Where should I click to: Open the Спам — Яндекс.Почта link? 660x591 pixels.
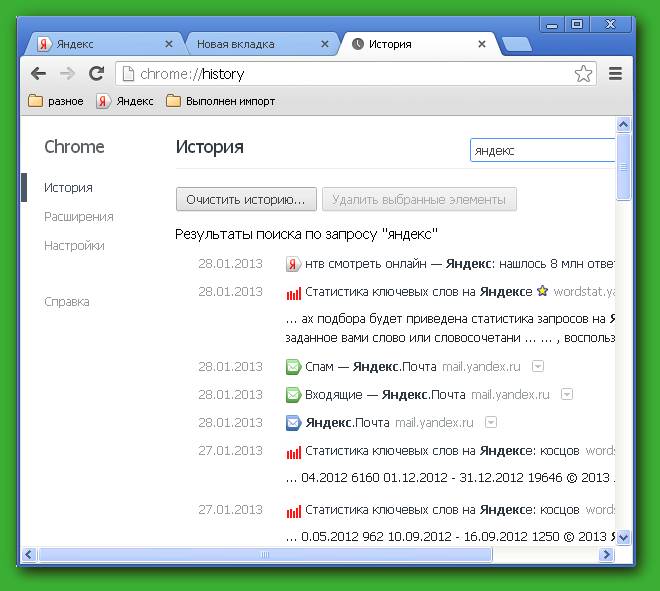pos(370,367)
